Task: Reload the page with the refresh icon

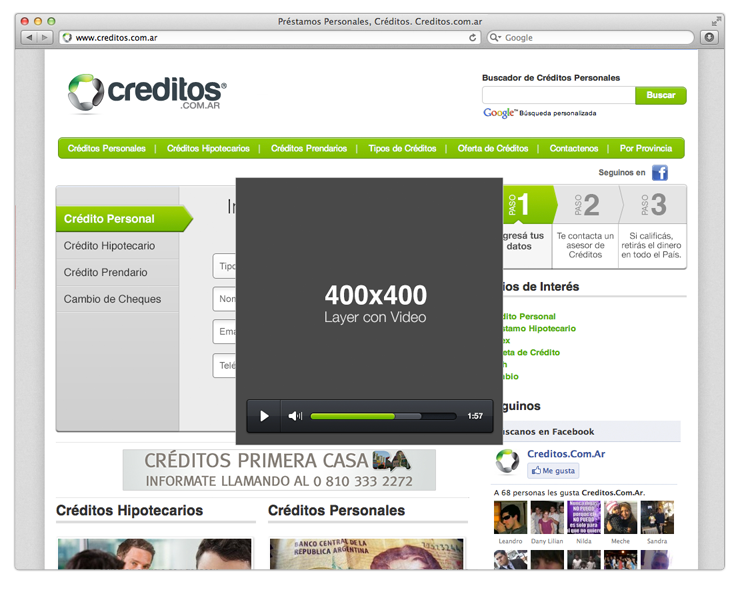Action: [472, 37]
